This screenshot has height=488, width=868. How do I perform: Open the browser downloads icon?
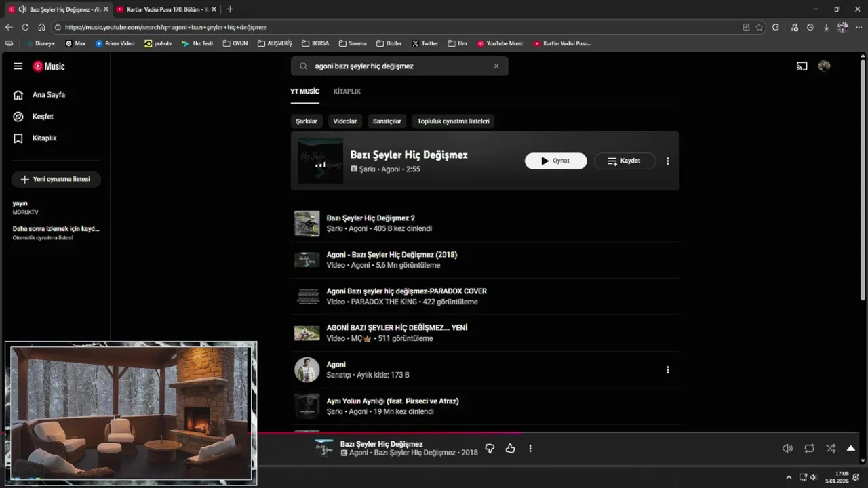[x=827, y=27]
